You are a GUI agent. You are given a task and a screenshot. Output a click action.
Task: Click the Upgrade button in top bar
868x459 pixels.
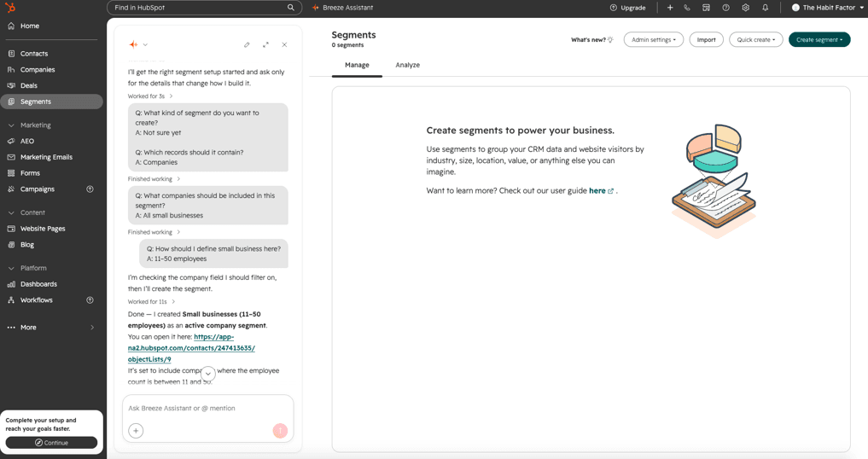coord(628,8)
